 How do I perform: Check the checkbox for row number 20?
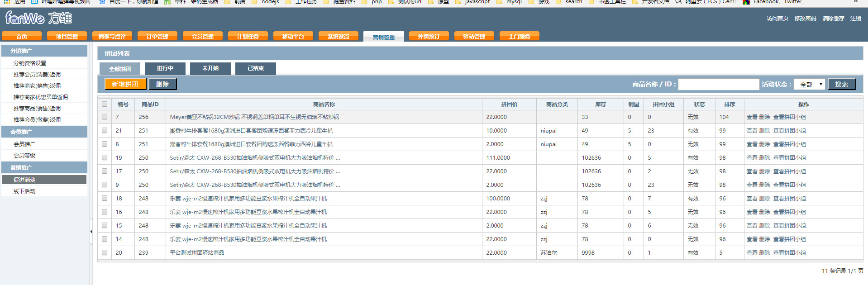tap(105, 252)
